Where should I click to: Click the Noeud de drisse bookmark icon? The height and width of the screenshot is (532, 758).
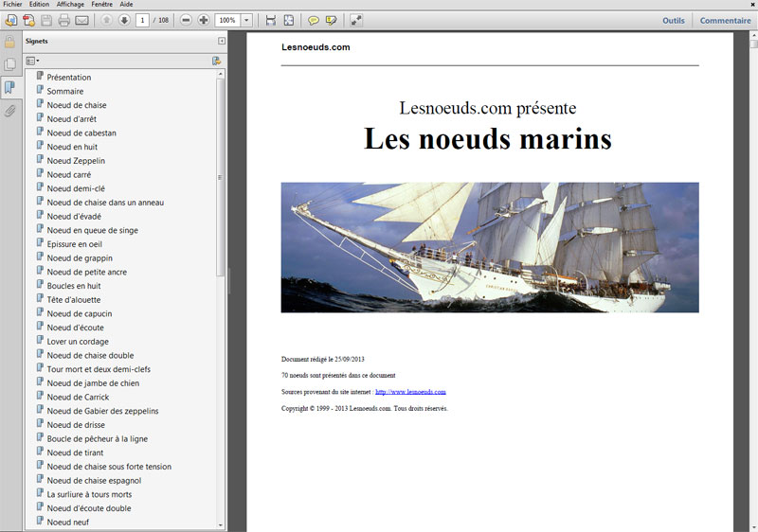tap(40, 424)
